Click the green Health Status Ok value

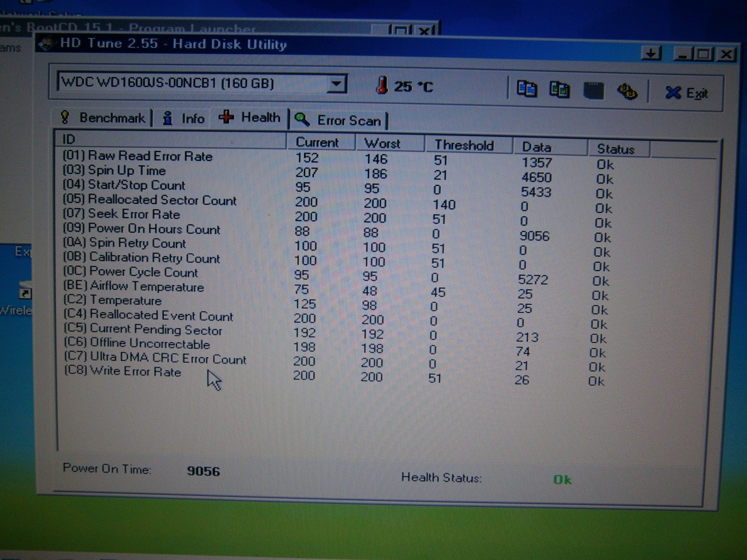click(x=562, y=480)
